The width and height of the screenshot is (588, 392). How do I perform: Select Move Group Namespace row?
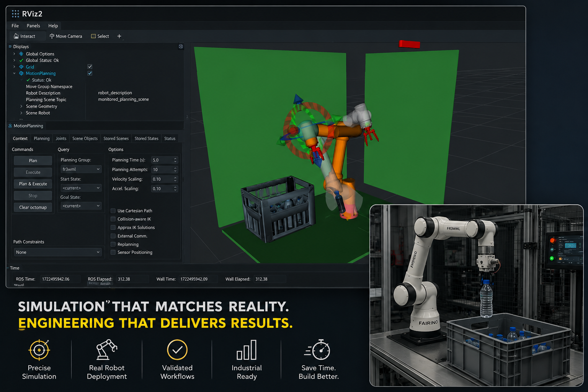(x=49, y=87)
